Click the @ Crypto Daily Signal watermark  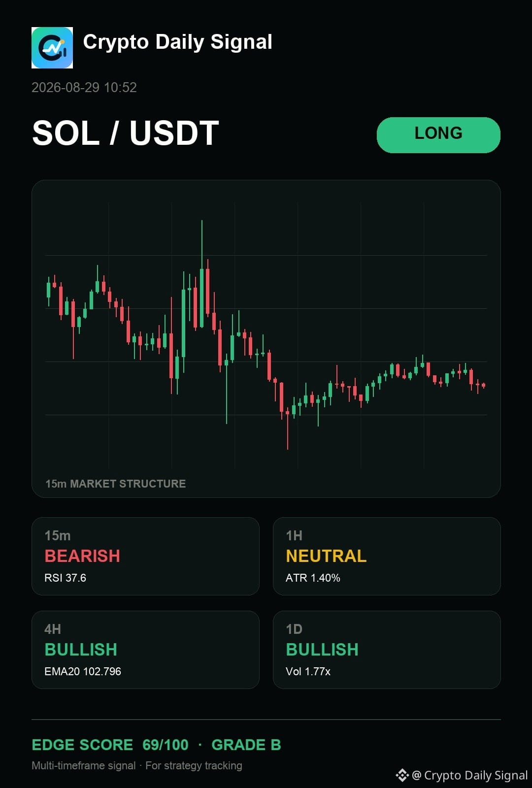pyautogui.click(x=469, y=775)
